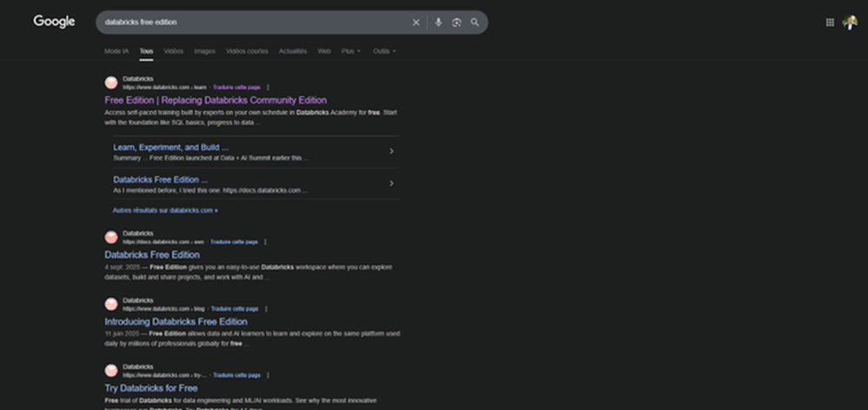Open three-dot menu of databricks.com blog result

(x=266, y=308)
